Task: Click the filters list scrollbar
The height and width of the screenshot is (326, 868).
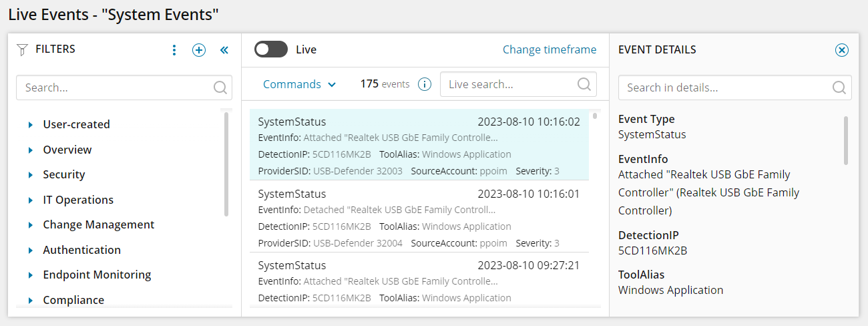Action: tap(226, 164)
